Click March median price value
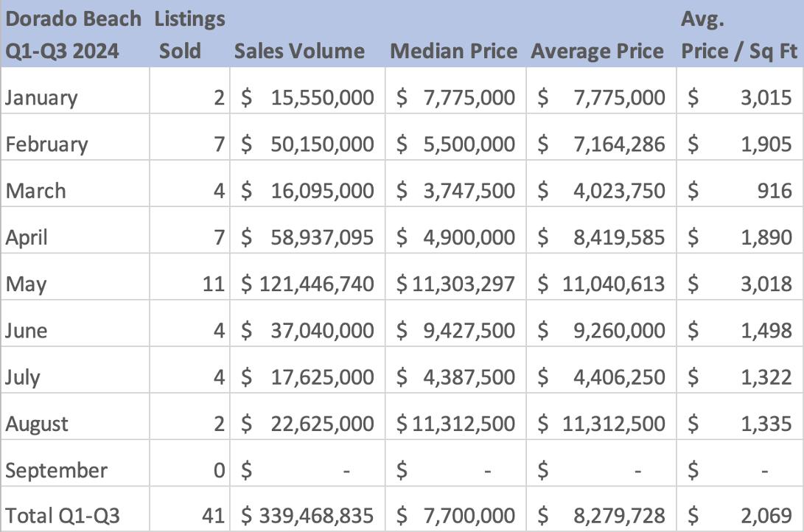The image size is (804, 532). 455,191
